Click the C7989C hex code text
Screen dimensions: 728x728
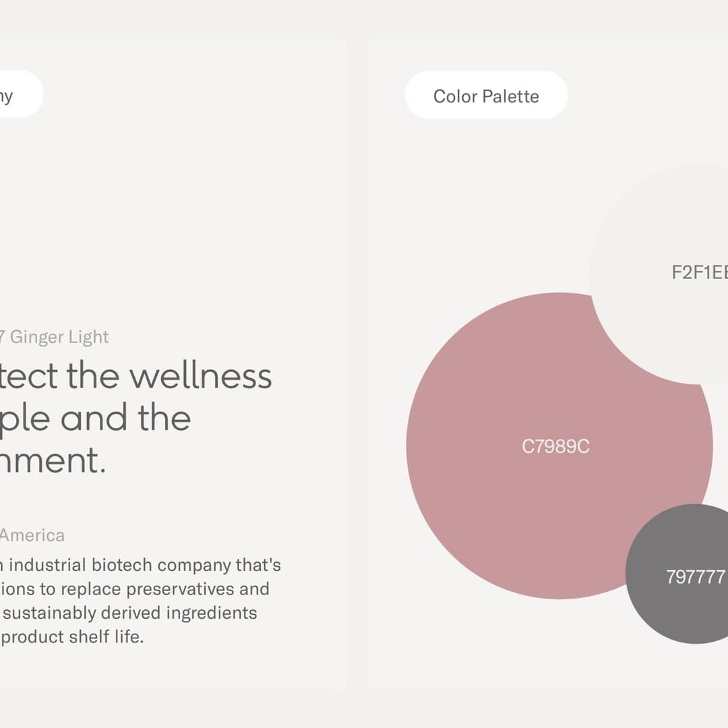tap(555, 446)
